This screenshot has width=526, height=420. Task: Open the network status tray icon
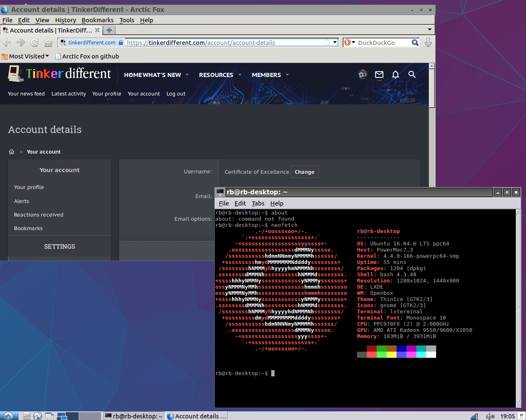(474, 416)
